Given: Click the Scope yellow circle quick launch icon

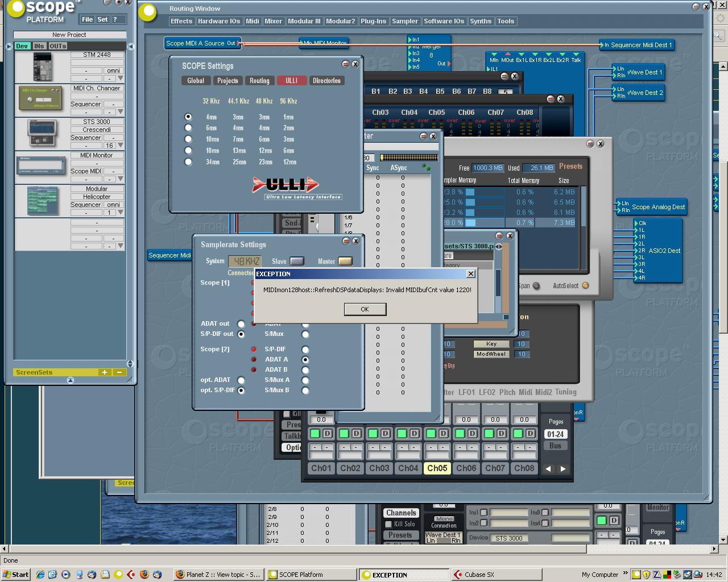Looking at the screenshot, I should click(118, 575).
